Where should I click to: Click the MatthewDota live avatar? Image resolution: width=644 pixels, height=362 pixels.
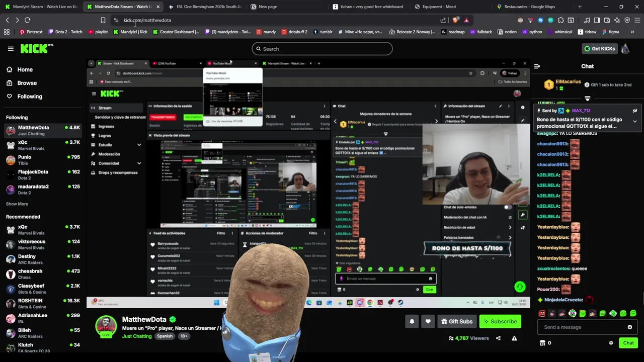pos(106,327)
